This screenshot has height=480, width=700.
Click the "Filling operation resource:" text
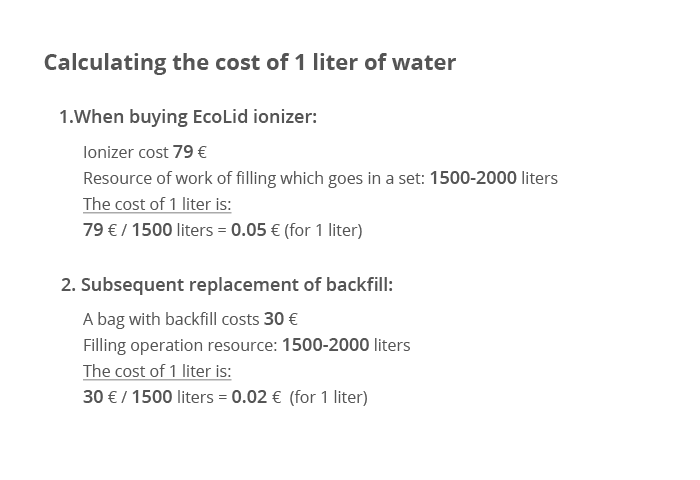(x=180, y=345)
